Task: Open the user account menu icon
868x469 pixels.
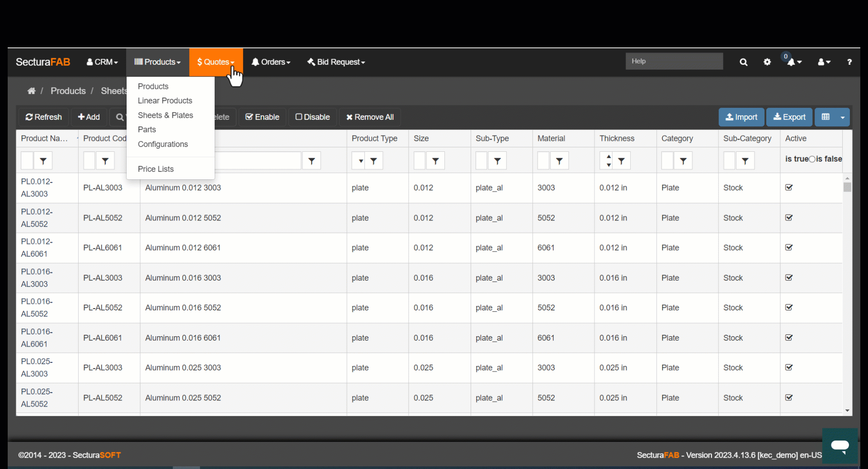Action: coord(824,62)
